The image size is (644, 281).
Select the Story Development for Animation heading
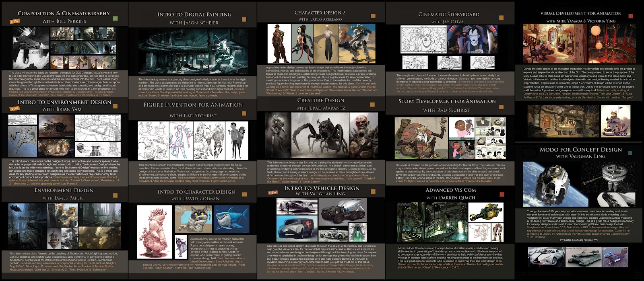click(447, 101)
